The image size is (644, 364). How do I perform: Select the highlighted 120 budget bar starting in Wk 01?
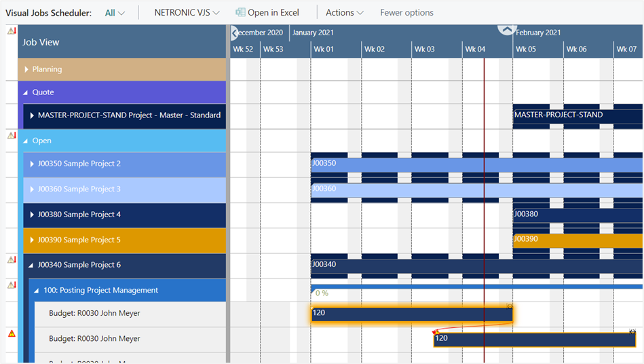click(411, 314)
